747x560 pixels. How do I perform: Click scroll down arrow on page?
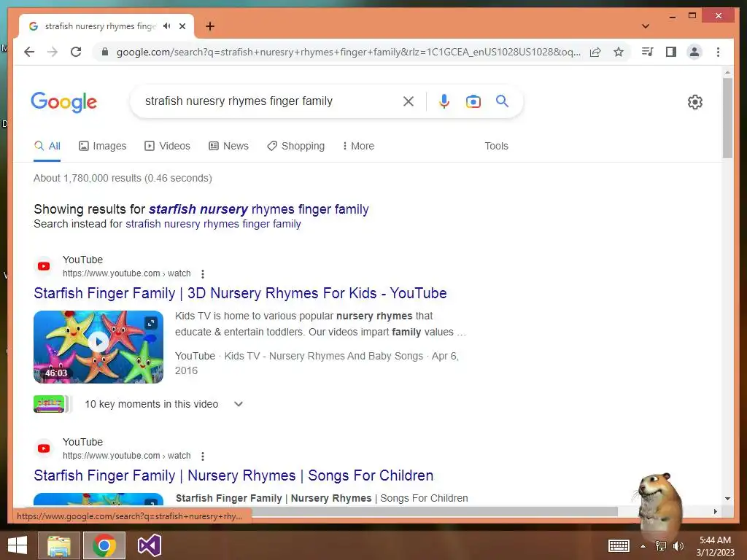[727, 499]
